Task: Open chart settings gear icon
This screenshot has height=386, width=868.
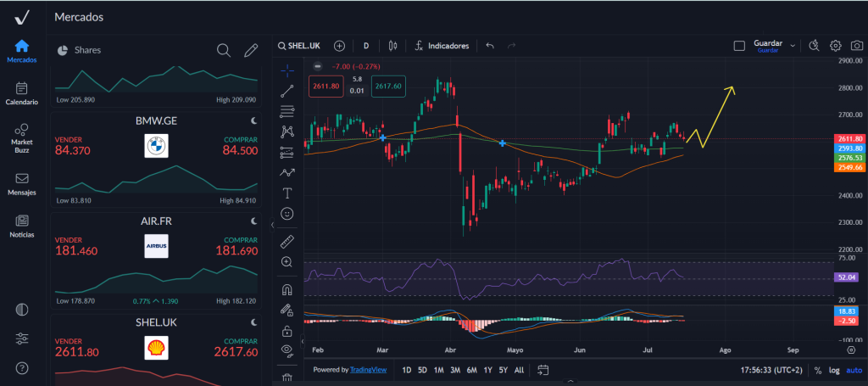Action: [835, 46]
